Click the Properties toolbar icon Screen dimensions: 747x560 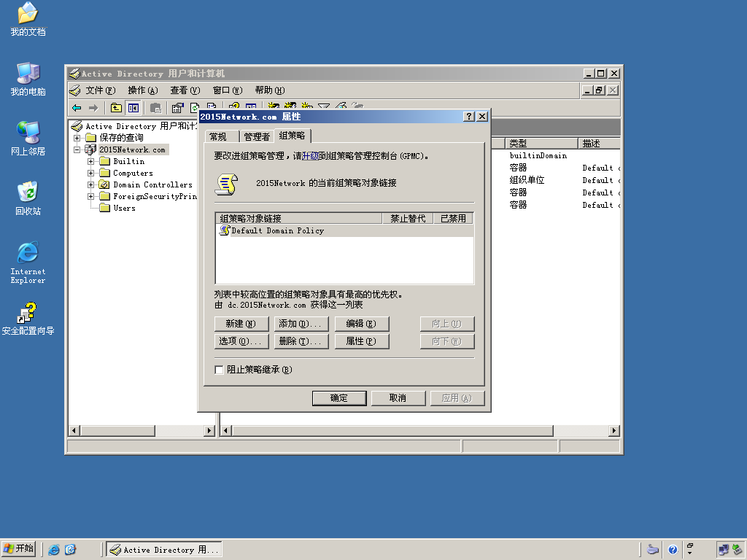177,108
